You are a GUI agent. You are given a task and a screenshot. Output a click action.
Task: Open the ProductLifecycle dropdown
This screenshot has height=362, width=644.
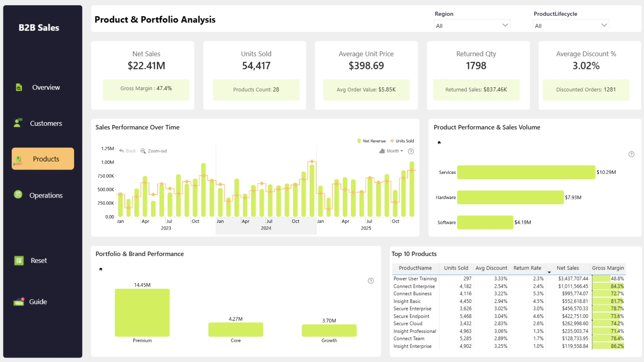coord(571,25)
